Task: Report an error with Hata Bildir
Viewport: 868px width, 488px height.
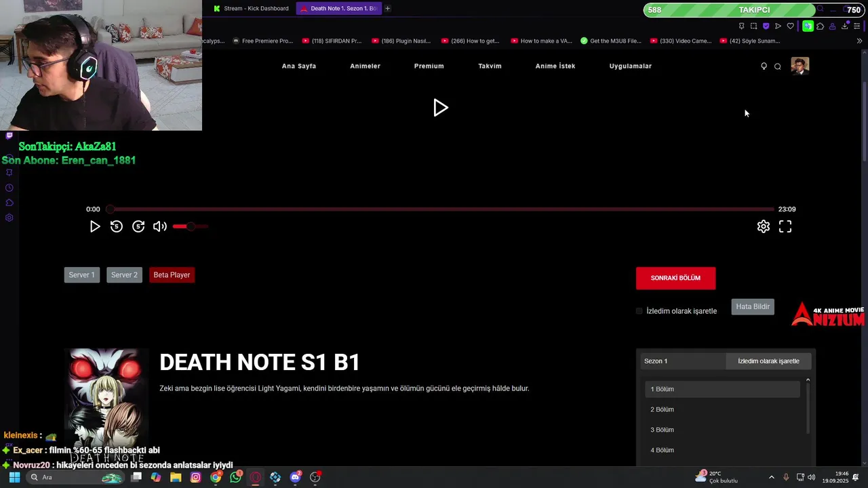Action: (753, 306)
